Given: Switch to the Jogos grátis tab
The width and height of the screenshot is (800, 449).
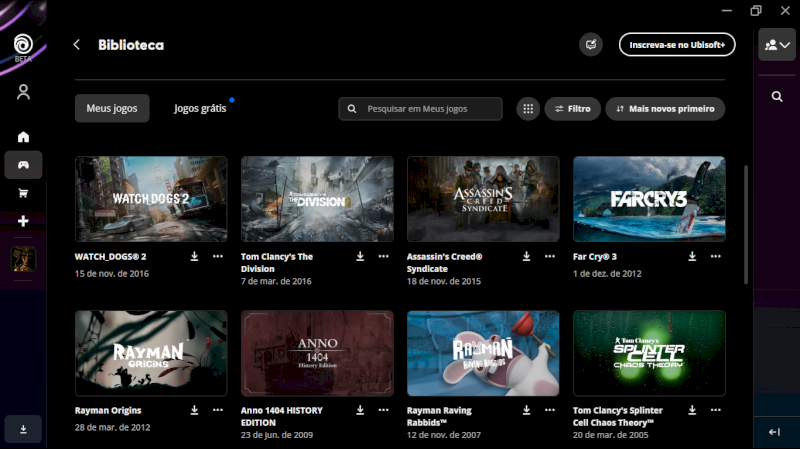Looking at the screenshot, I should tap(200, 108).
